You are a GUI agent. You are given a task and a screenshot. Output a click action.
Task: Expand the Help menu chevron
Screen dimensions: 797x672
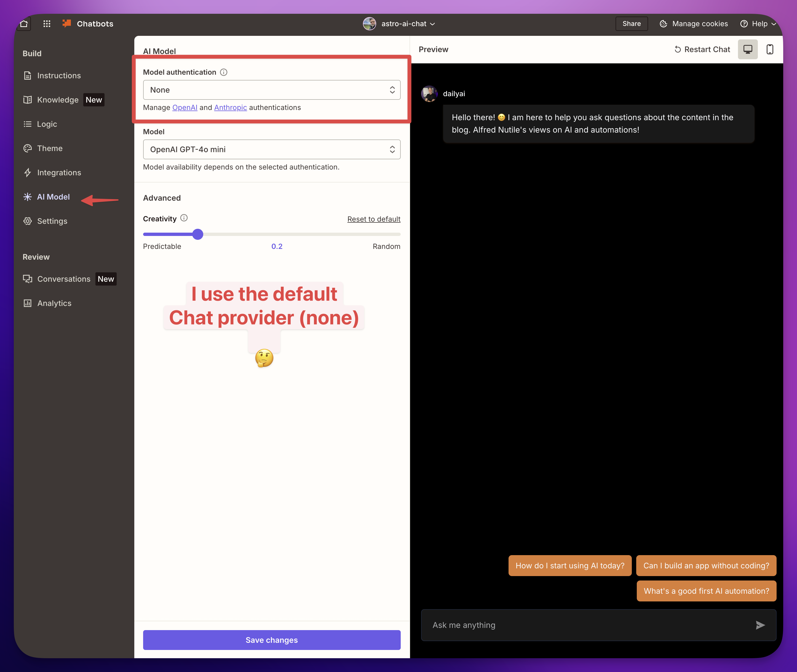point(774,24)
